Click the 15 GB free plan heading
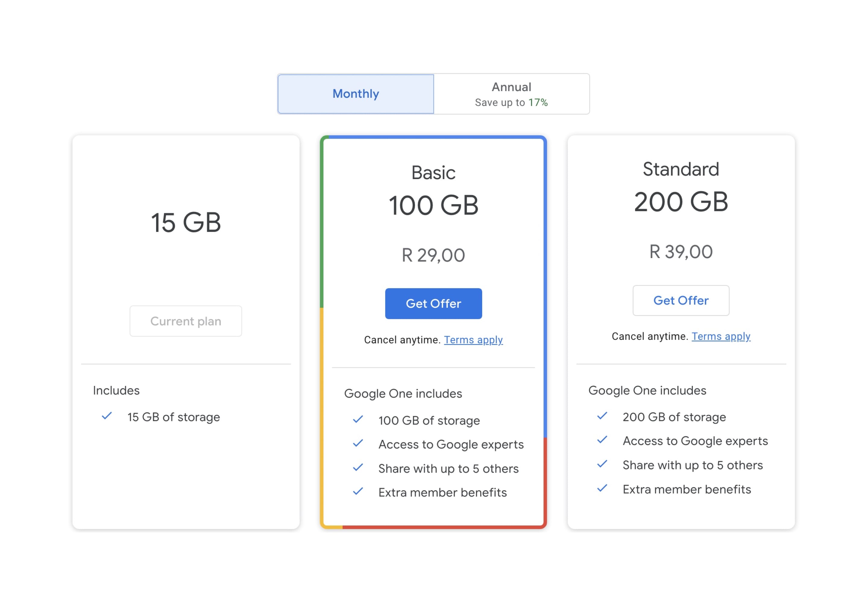 (186, 222)
